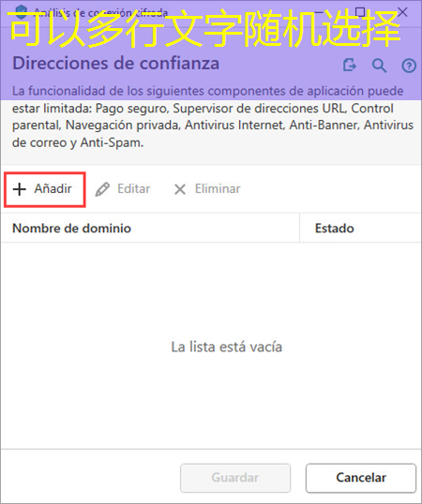Screen dimensions: 422x504
Task: Click the 'La lista está vacía' text
Action: [227, 348]
